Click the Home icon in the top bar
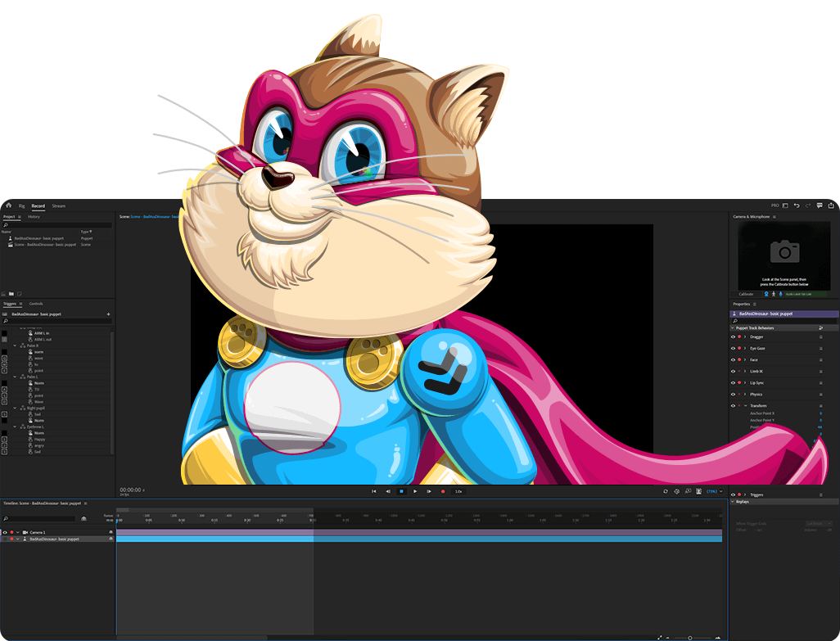840x641 pixels. coord(8,205)
